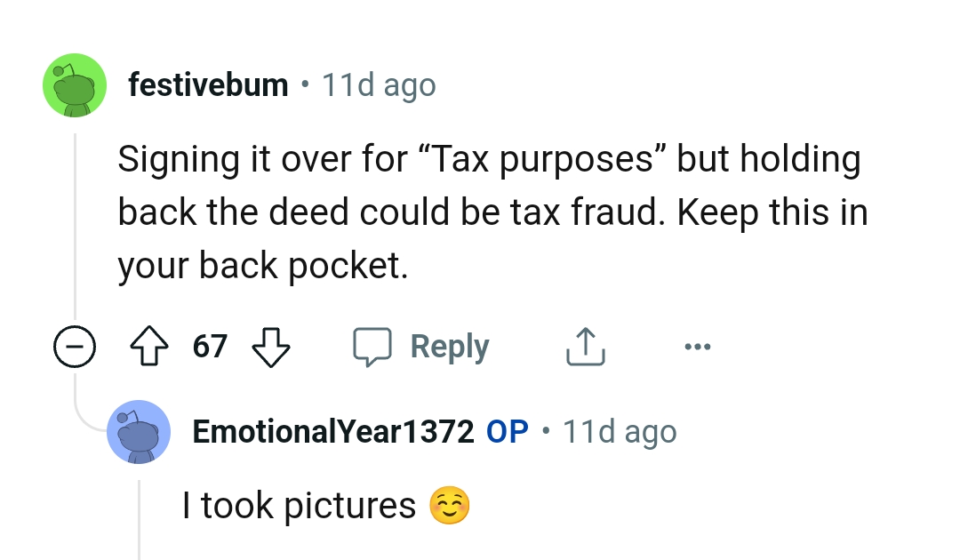The height and width of the screenshot is (560, 960).
Task: Open festivebum's profile by clicking the username
Action: point(209,84)
